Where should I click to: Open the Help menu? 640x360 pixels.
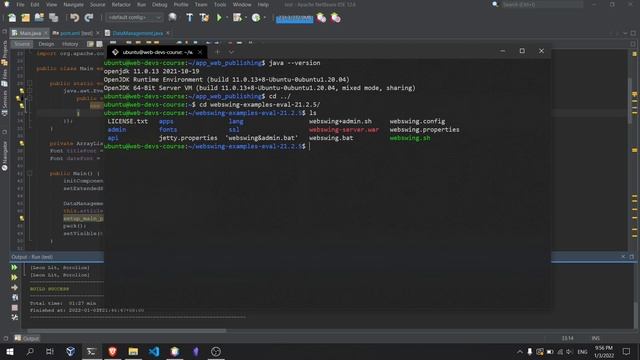click(x=263, y=4)
